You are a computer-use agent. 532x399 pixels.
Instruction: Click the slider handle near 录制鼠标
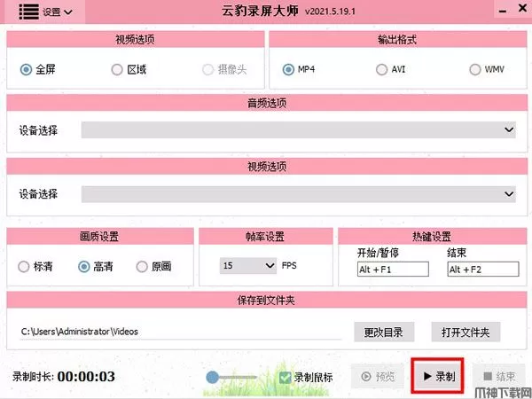point(213,377)
